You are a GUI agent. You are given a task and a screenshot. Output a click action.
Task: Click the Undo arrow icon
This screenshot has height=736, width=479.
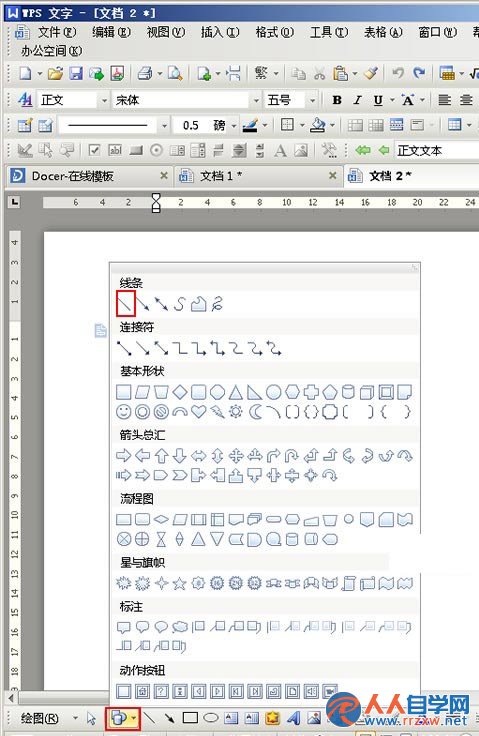(398, 73)
